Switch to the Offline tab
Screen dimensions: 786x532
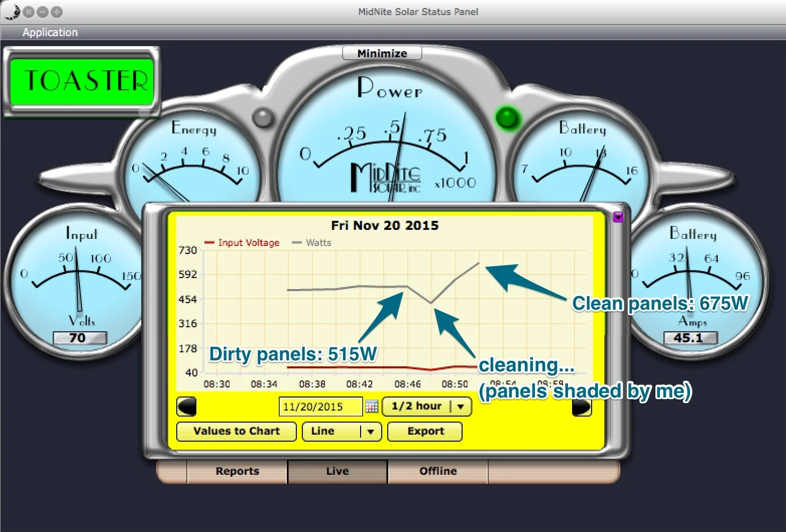(438, 471)
